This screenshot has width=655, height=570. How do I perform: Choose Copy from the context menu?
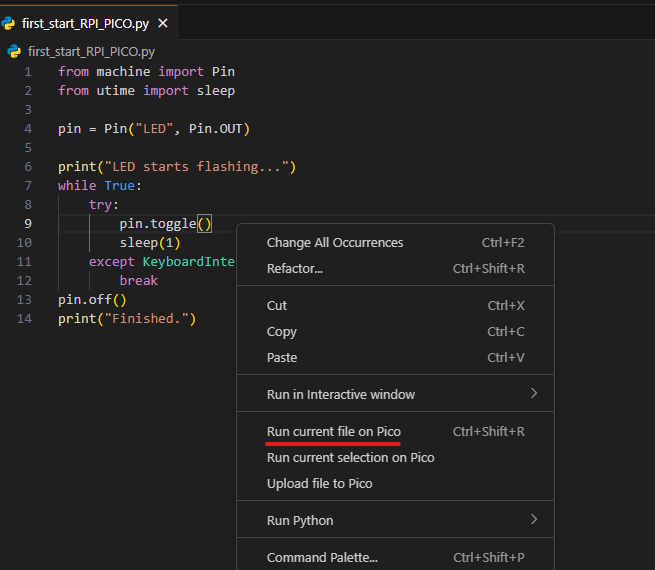[395, 332]
